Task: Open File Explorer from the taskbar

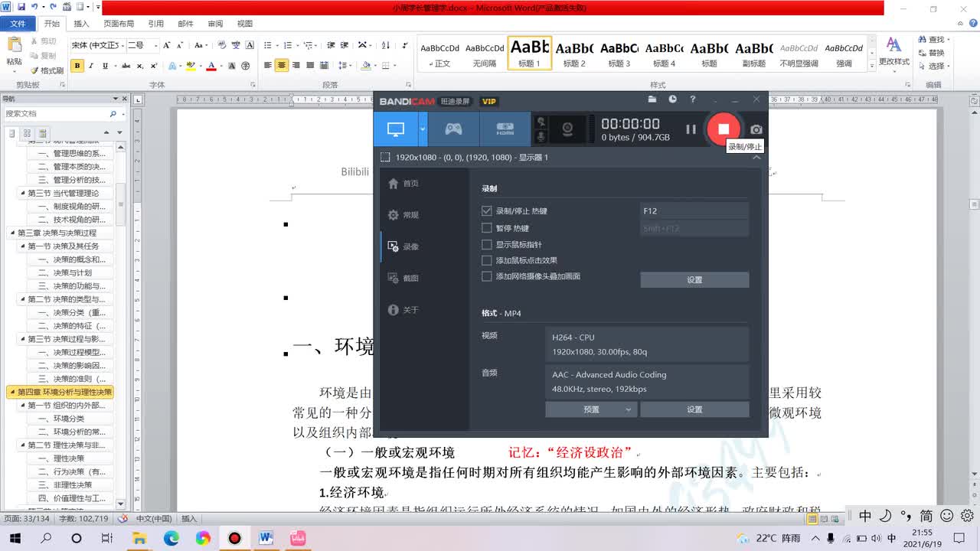Action: [139, 538]
